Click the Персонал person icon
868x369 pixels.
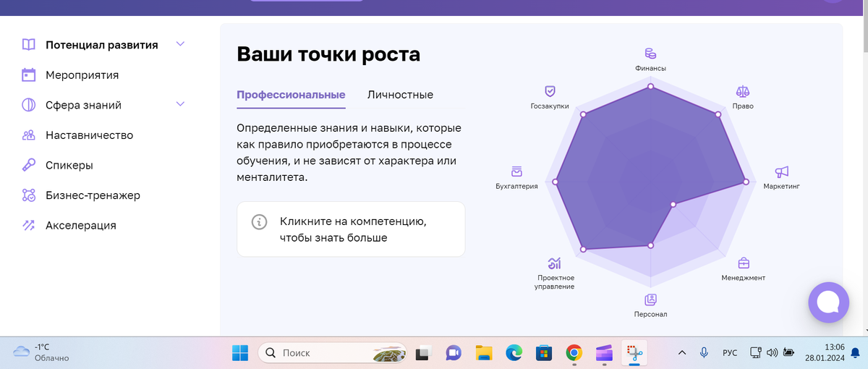(650, 300)
